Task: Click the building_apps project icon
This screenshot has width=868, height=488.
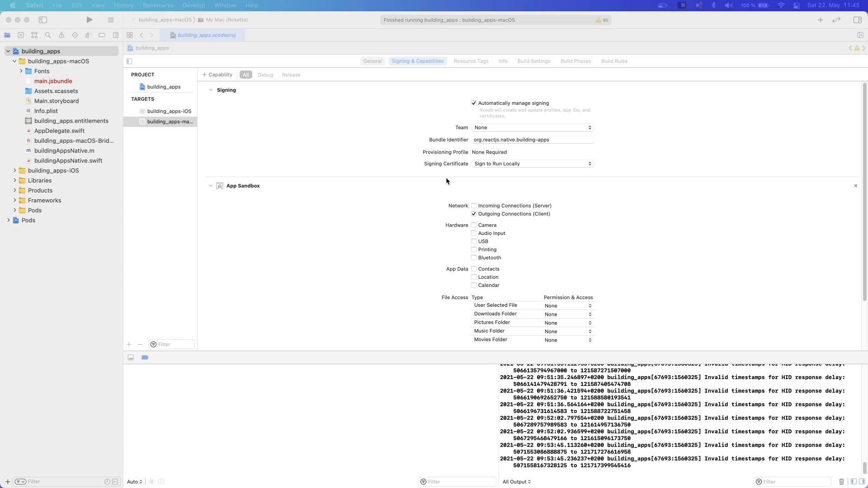Action: 16,51
